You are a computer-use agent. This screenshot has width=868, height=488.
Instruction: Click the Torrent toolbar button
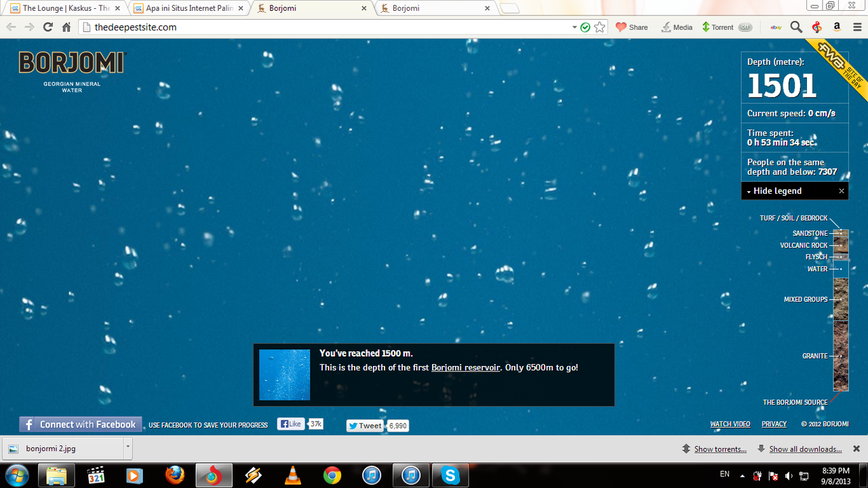coord(717,27)
